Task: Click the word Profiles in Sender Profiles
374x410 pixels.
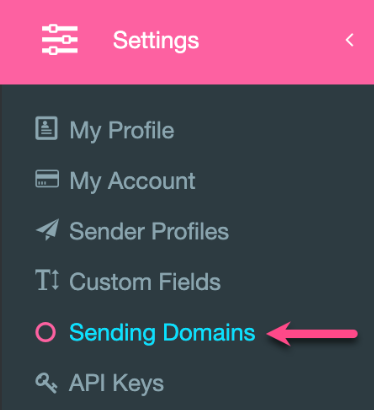Action: tap(190, 231)
